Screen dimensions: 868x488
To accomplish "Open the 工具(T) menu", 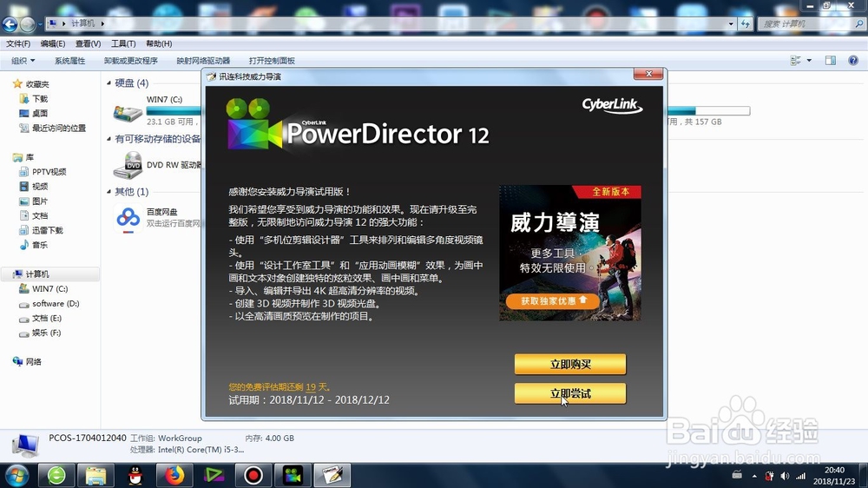I will [x=123, y=43].
